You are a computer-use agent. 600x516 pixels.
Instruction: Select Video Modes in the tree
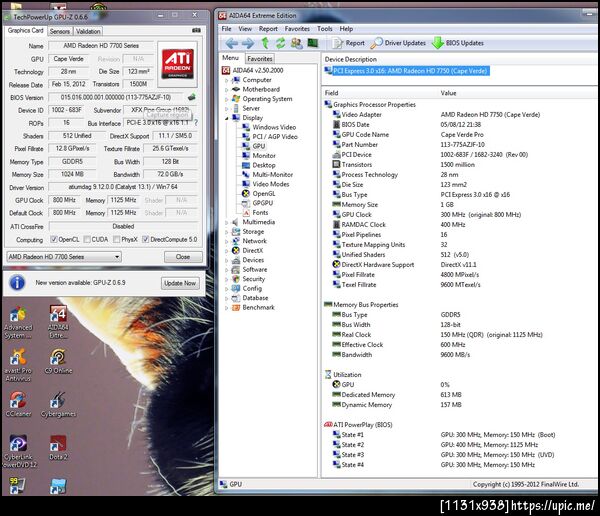pyautogui.click(x=266, y=184)
